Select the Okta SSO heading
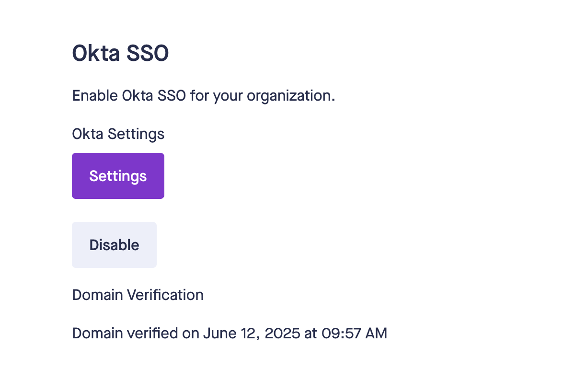The height and width of the screenshot is (392, 575). [x=120, y=53]
